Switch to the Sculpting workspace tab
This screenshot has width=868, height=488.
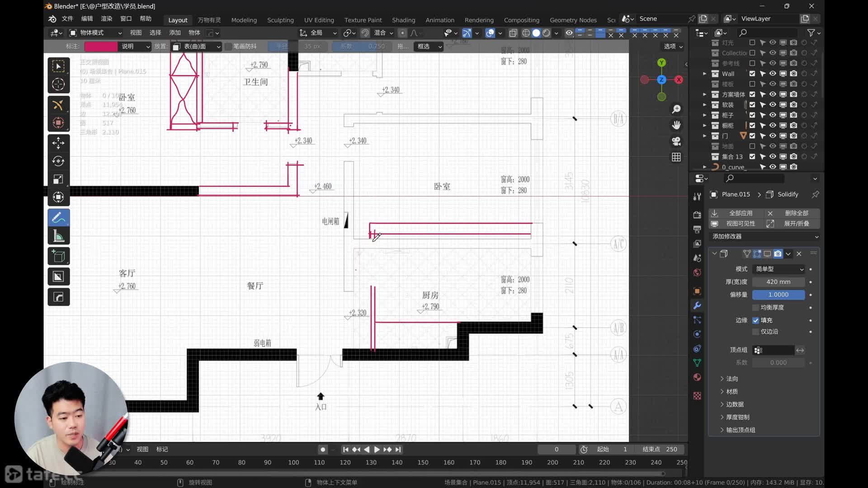click(x=280, y=20)
